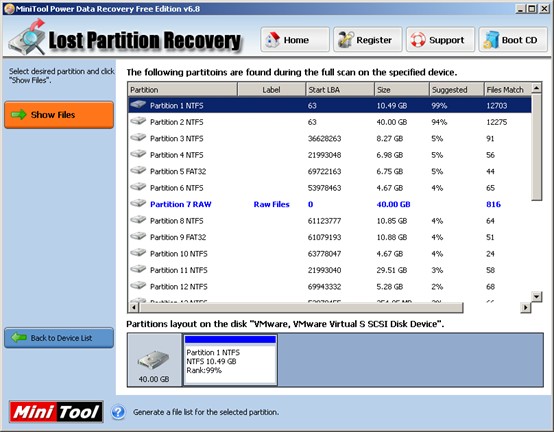Click the 36628263 Start LBA cell

tap(324, 138)
